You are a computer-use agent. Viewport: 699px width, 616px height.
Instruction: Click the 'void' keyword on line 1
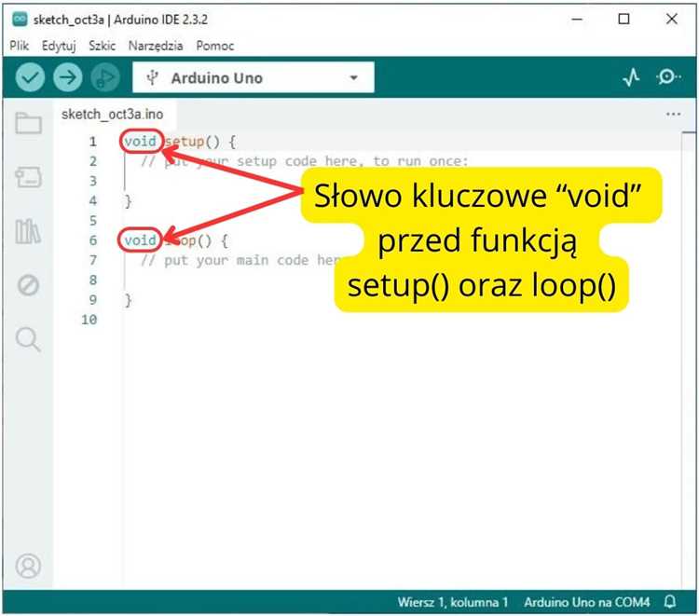[140, 142]
